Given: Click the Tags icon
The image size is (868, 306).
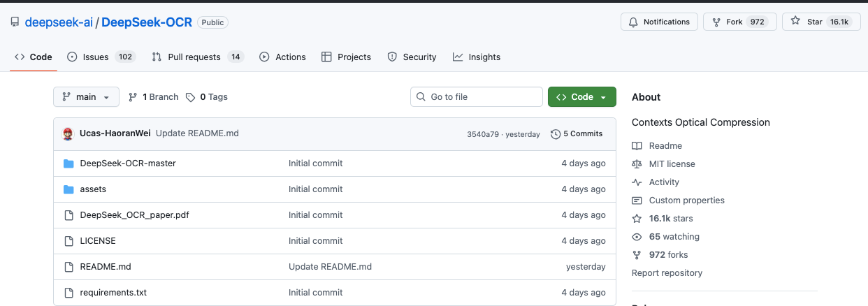Looking at the screenshot, I should tap(190, 97).
